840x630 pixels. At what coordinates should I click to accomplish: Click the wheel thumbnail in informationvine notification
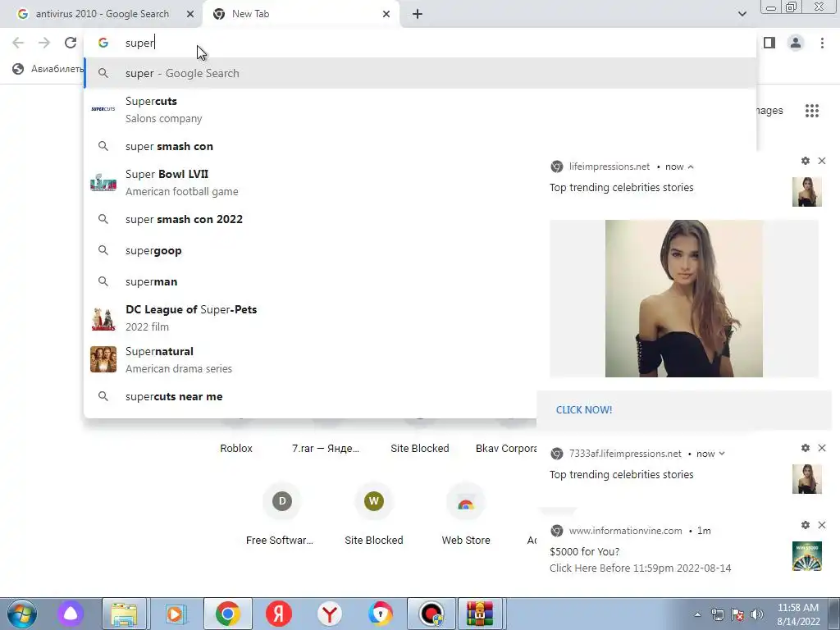coord(807,556)
